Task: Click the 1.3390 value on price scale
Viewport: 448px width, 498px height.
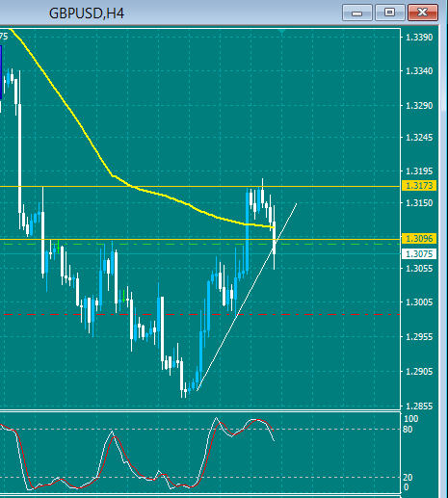Action: [x=419, y=38]
